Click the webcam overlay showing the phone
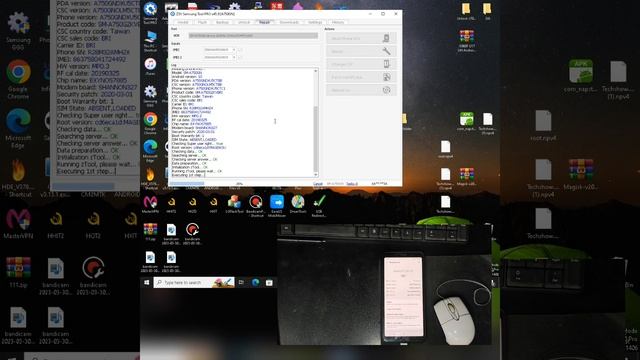Image resolution: width=640 pixels, height=360 pixels. (384, 284)
